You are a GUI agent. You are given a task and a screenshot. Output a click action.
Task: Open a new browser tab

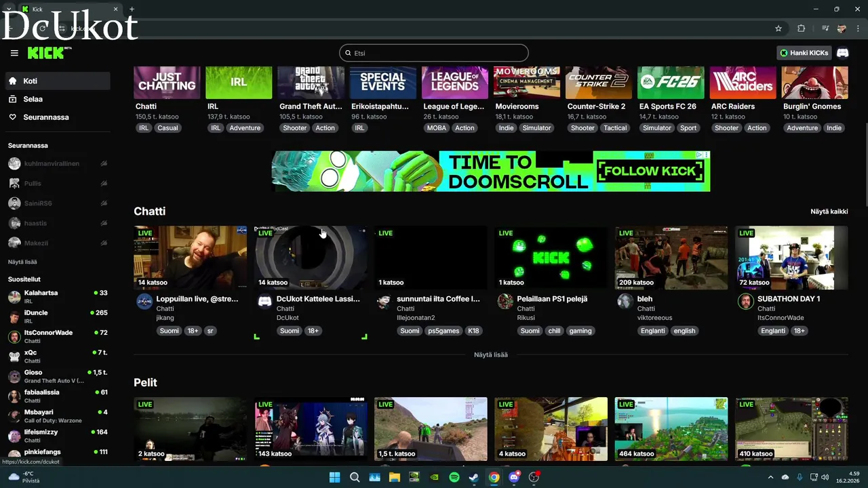coord(132,9)
